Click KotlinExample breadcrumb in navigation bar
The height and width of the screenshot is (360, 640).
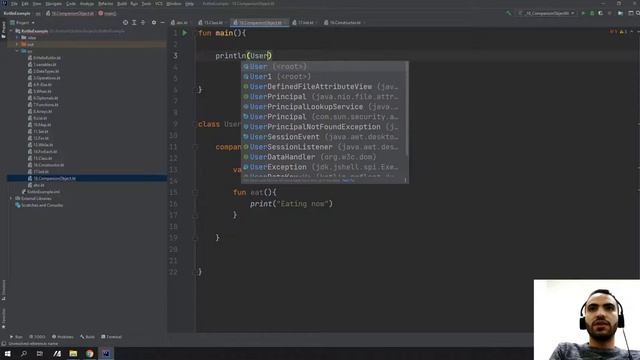(x=17, y=13)
